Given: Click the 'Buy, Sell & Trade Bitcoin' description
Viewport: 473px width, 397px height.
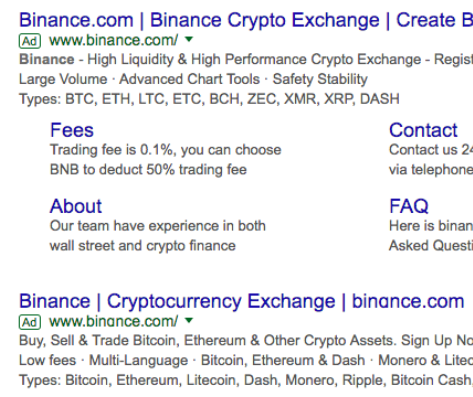Looking at the screenshot, I should coord(246,341).
